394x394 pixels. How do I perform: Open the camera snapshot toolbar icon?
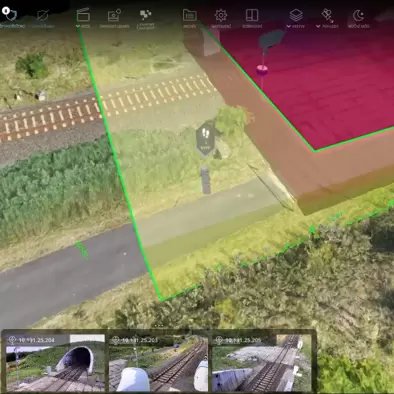pyautogui.click(x=114, y=15)
